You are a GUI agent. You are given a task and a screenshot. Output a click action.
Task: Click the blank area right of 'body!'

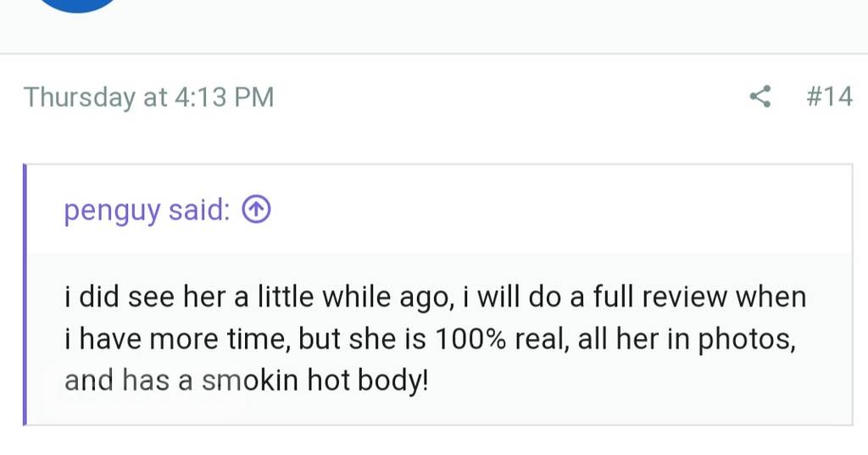click(636, 380)
